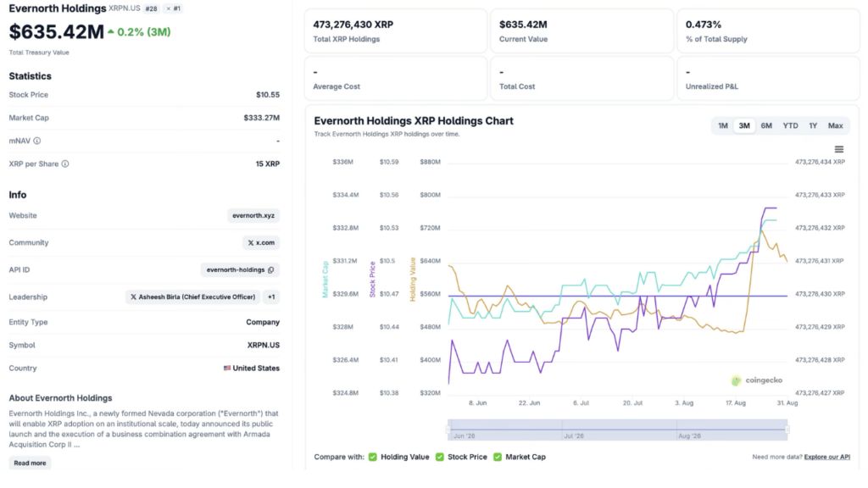This screenshot has height=488, width=868.
Task: Click the 8. Jun x-axis date label
Action: [477, 402]
